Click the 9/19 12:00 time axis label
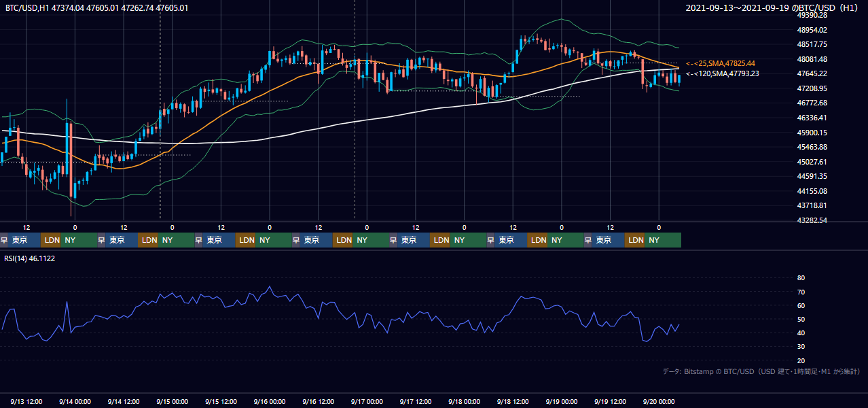This screenshot has width=868, height=408. (610, 401)
